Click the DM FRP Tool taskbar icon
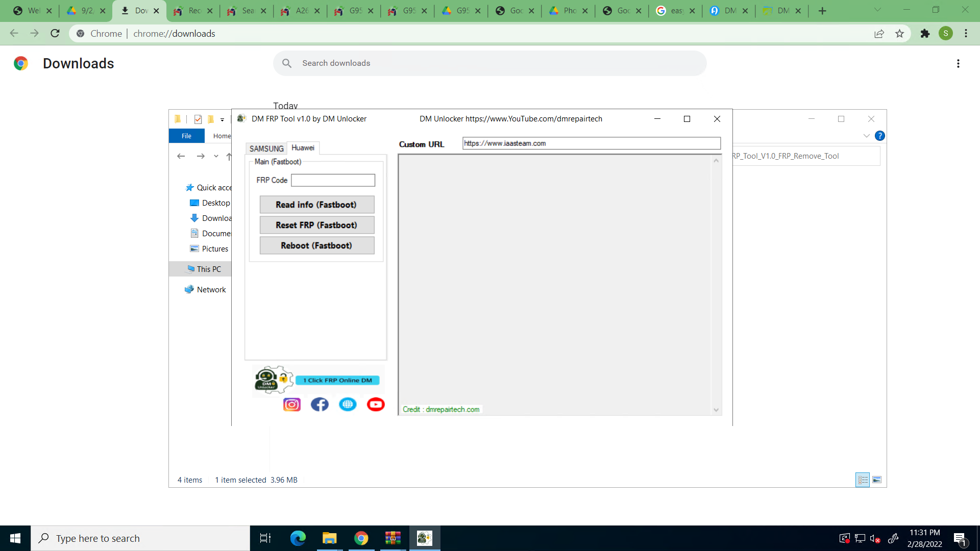The height and width of the screenshot is (551, 980). [x=425, y=538]
